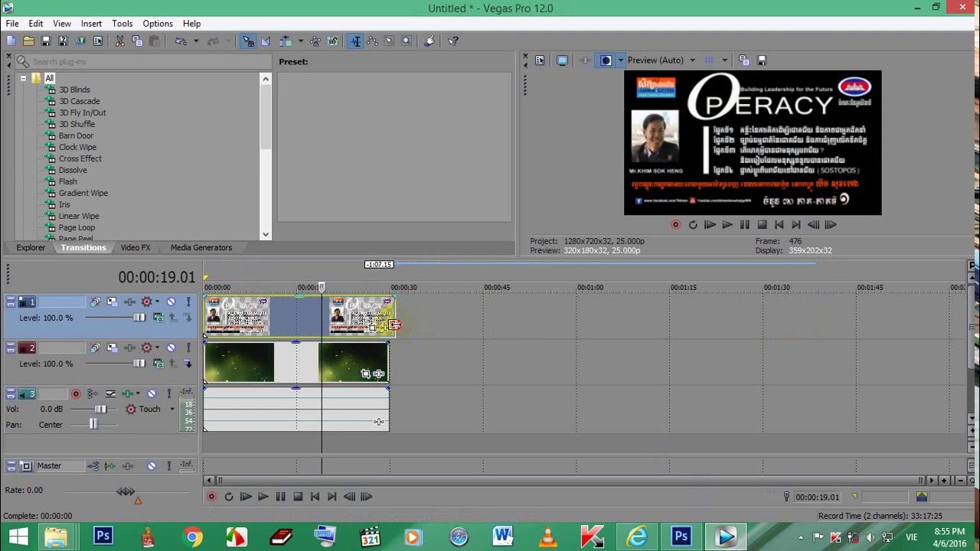Click Go to Start in the preview transport
Viewport: 980px width, 551px height.
coord(779,225)
